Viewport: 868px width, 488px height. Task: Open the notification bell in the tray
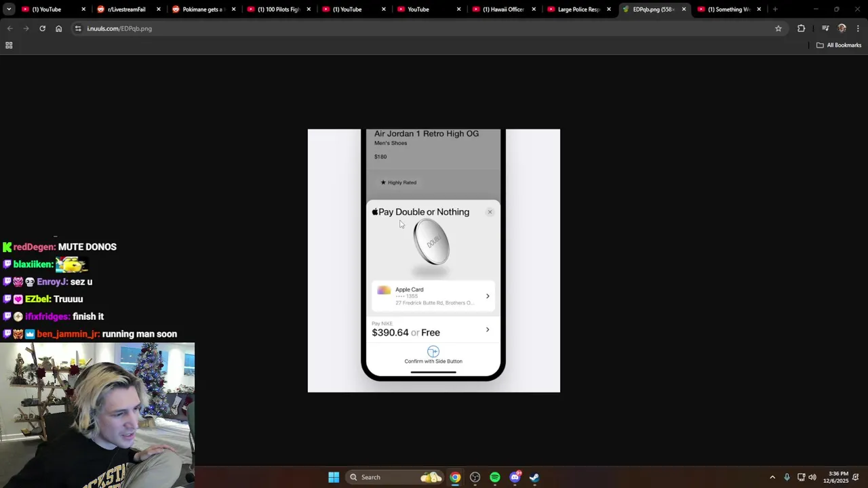pos(856,477)
